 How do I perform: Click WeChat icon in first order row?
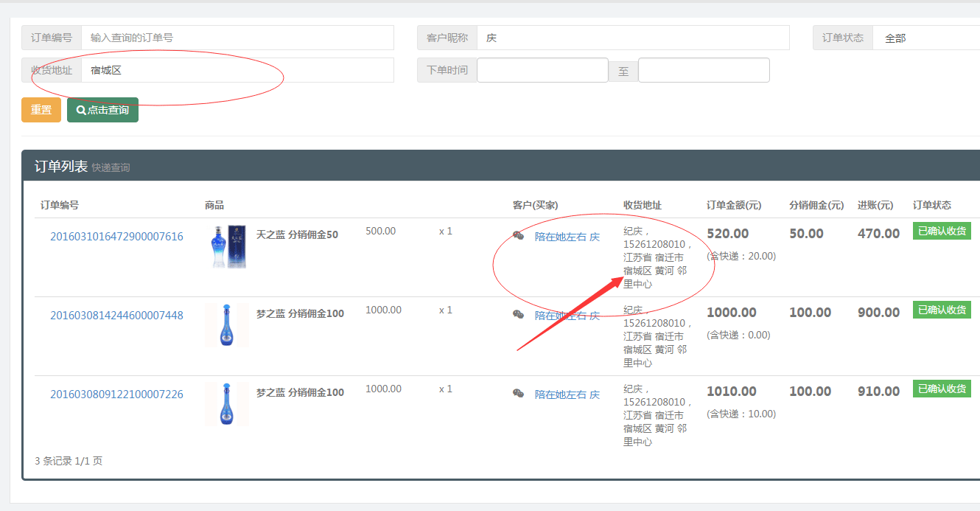(x=519, y=236)
